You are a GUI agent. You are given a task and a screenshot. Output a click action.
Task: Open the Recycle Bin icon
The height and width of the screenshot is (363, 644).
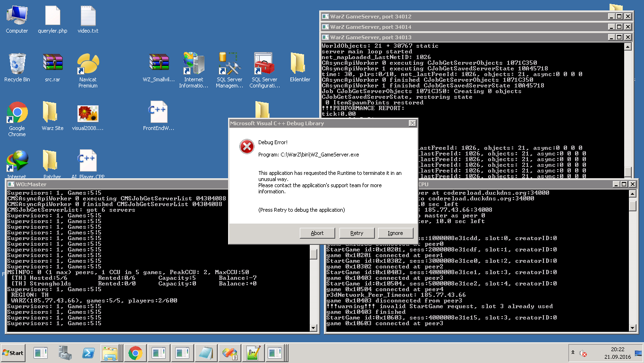tap(17, 68)
